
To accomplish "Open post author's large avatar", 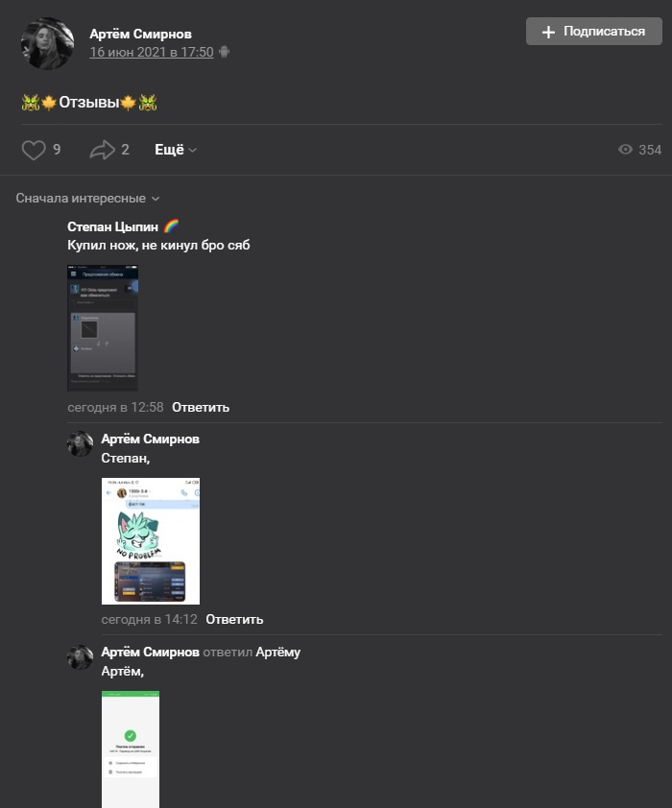I will pos(47,44).
